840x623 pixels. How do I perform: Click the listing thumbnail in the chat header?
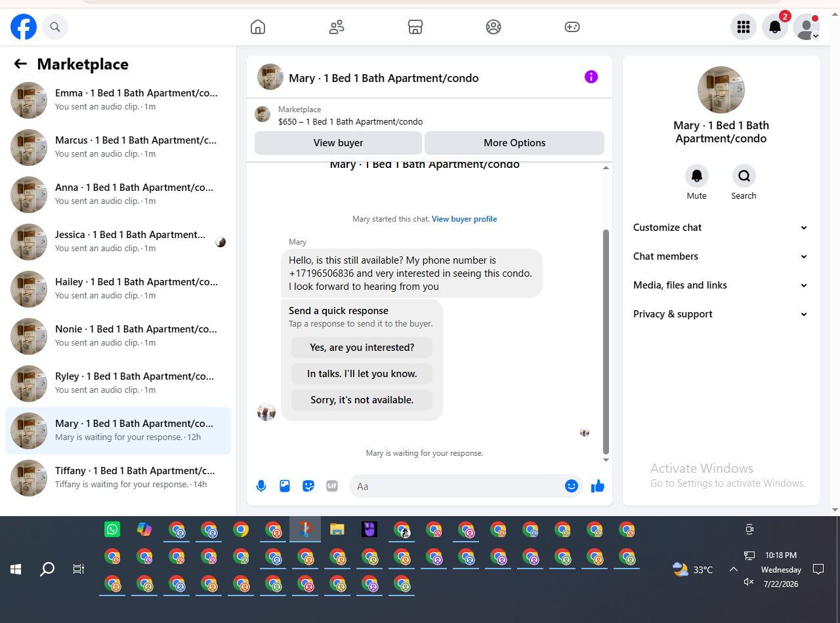[270, 77]
